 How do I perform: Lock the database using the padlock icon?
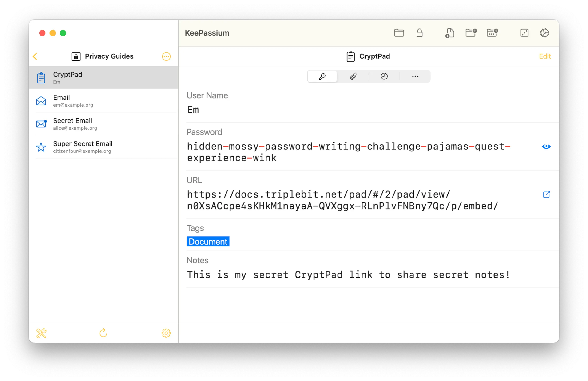420,33
